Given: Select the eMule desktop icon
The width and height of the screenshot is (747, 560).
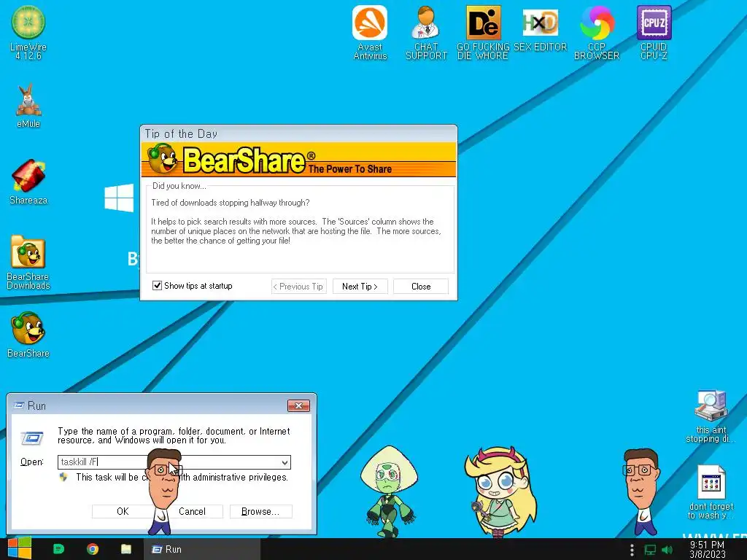Looking at the screenshot, I should [x=28, y=106].
